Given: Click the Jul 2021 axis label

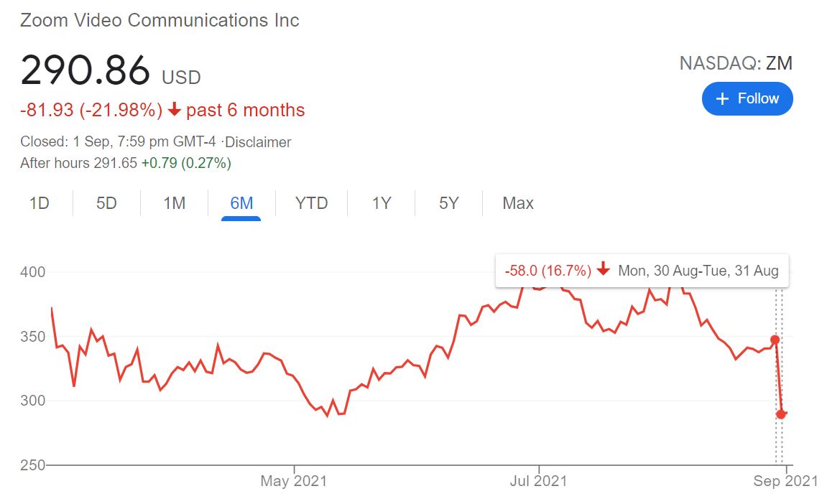Looking at the screenshot, I should coord(538,480).
